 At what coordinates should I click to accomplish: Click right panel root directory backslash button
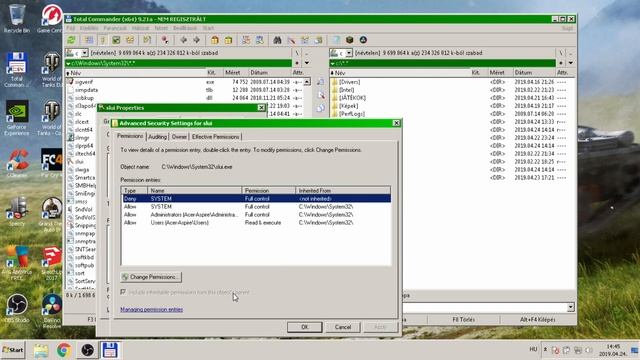(x=561, y=53)
